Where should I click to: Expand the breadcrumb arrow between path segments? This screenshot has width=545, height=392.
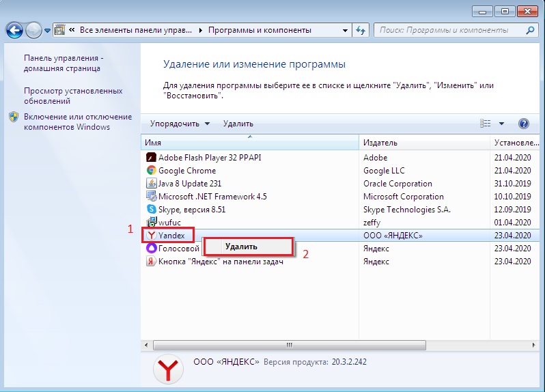(200, 30)
